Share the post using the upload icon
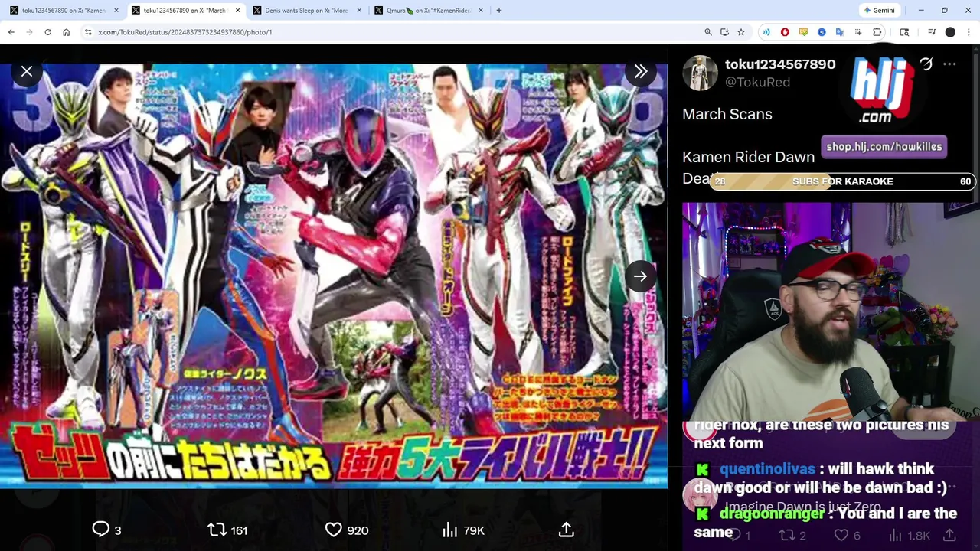The height and width of the screenshot is (551, 980). click(567, 530)
